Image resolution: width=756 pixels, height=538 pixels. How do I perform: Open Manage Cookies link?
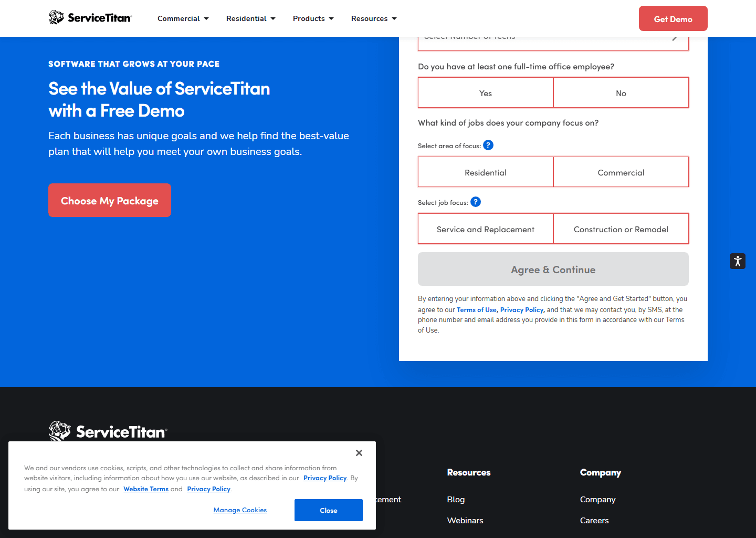tap(240, 510)
